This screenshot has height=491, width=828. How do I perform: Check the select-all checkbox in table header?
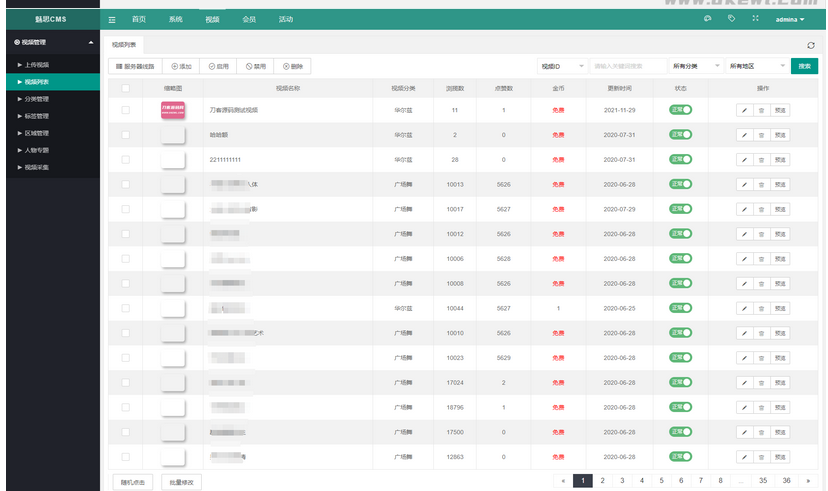click(x=125, y=88)
